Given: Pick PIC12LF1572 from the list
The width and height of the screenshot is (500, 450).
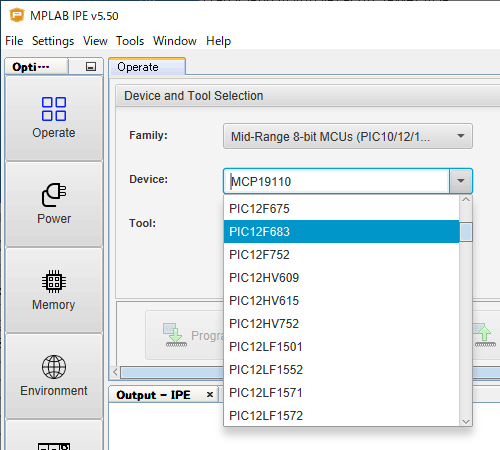Looking at the screenshot, I should [x=341, y=416].
